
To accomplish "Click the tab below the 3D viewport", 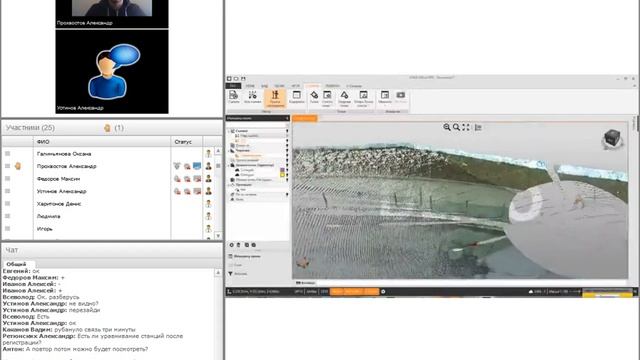I will (x=305, y=282).
